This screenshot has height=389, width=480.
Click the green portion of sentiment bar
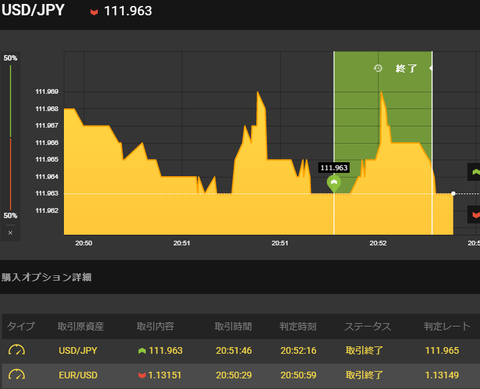point(10,101)
